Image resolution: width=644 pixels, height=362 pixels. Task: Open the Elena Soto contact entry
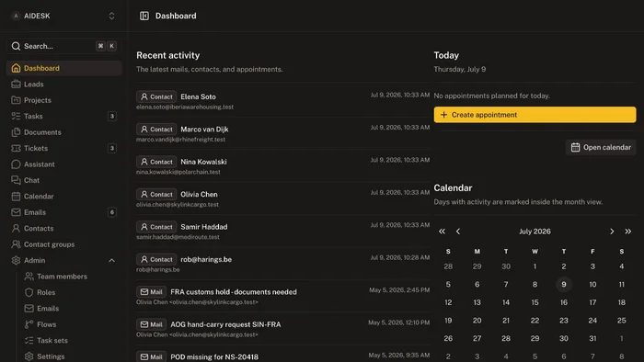(283, 101)
